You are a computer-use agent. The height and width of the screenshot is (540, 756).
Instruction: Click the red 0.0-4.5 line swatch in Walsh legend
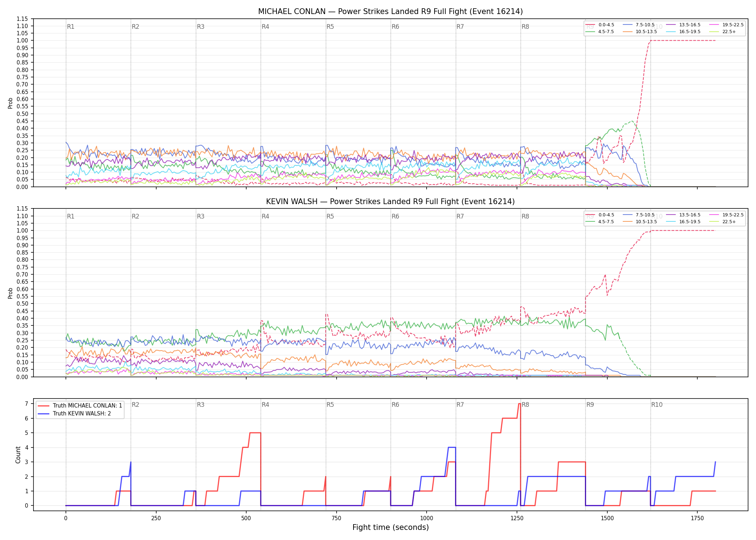click(x=590, y=215)
